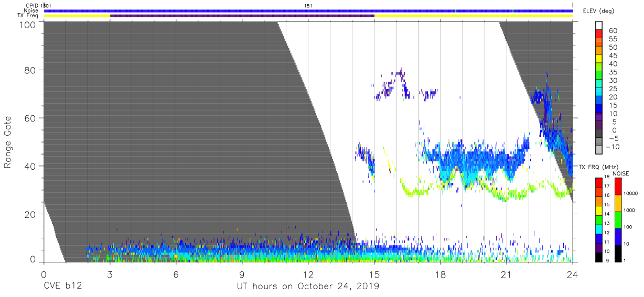
Task: Click the blue 10–100 NOISE bar segment
Action: pyautogui.click(x=618, y=236)
